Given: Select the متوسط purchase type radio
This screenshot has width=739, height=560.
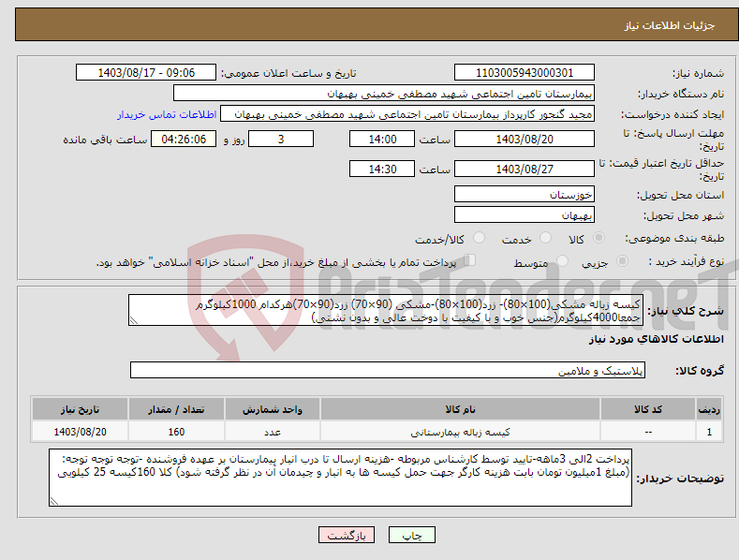Looking at the screenshot, I should pyautogui.click(x=562, y=260).
